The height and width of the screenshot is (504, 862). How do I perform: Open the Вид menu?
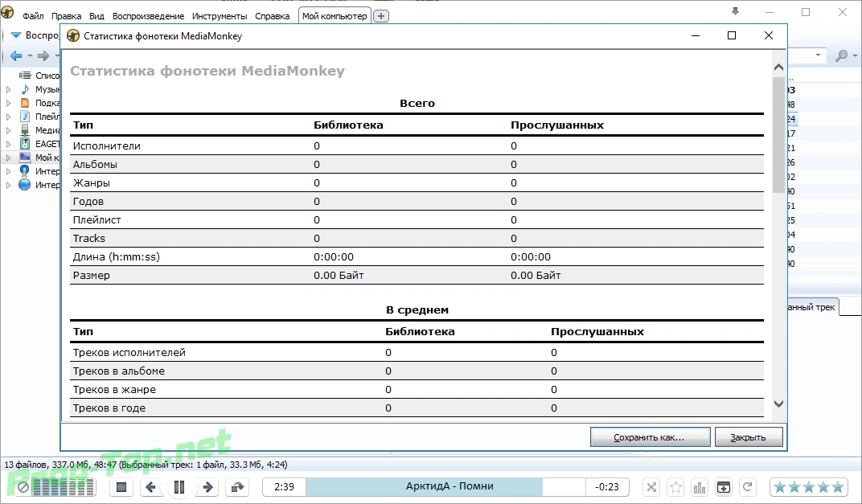[x=96, y=16]
